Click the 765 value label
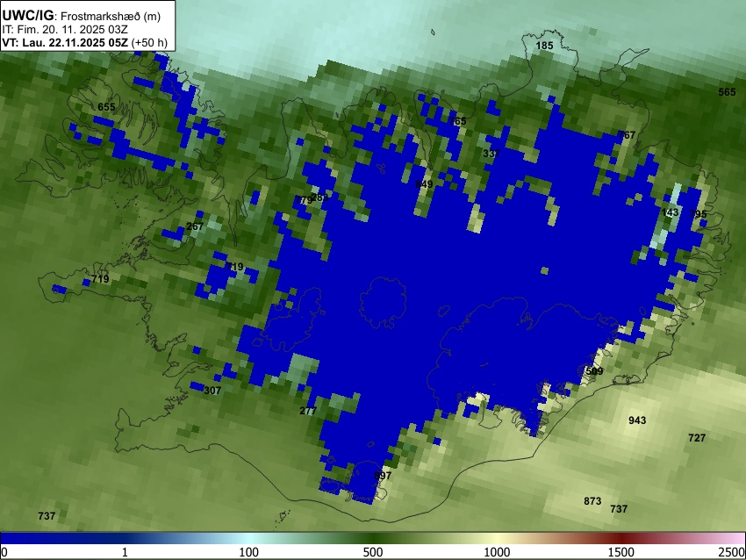 (457, 121)
